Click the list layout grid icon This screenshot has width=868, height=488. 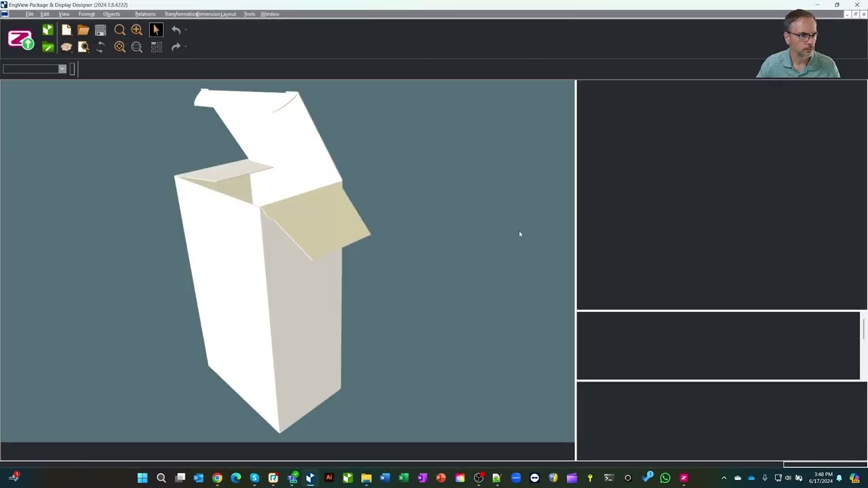coord(157,47)
